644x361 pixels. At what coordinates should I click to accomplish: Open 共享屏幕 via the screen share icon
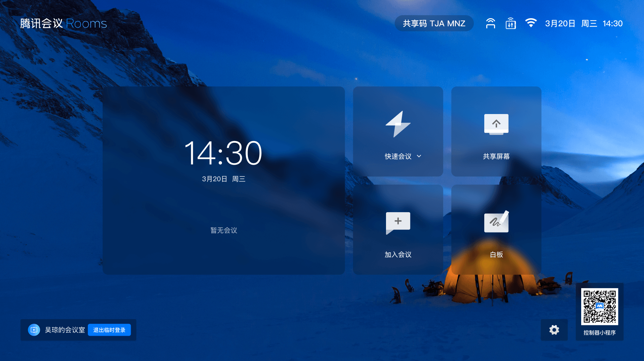496,124
